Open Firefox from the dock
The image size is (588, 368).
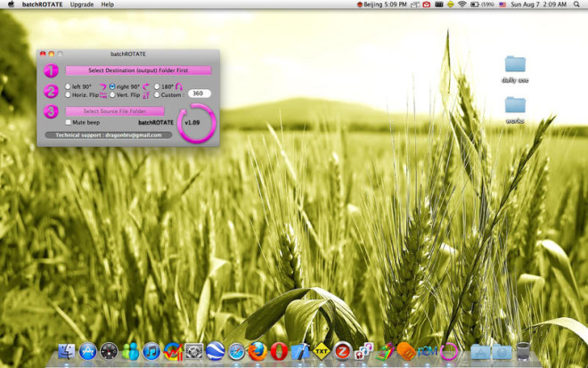pos(257,351)
